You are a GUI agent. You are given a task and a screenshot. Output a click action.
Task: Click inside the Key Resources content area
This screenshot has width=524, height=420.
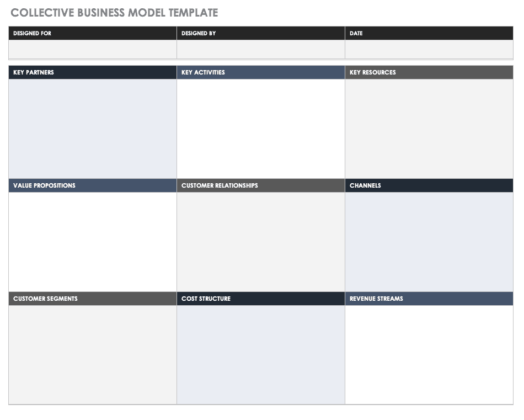tap(429, 129)
